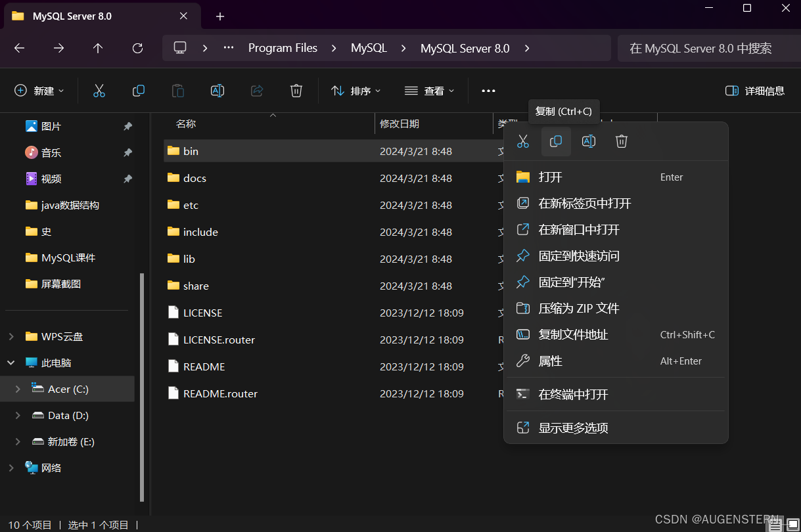The height and width of the screenshot is (532, 801).
Task: Open the See more ellipsis in the toolbar
Action: [x=488, y=91]
